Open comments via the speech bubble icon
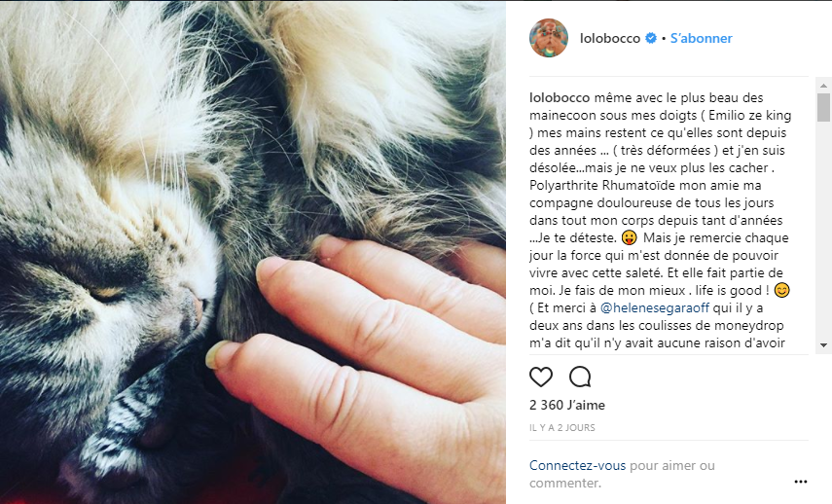 (580, 378)
